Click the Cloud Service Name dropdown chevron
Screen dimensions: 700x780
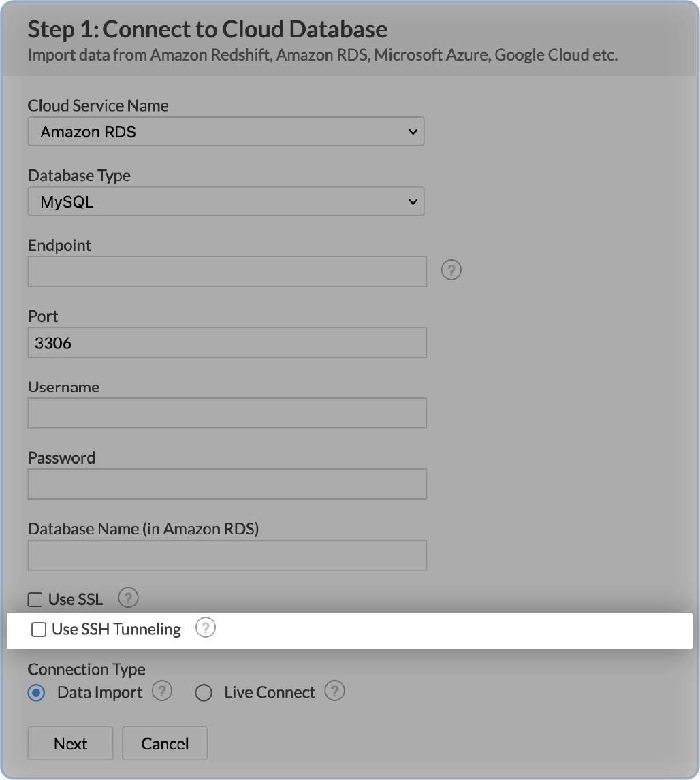413,131
